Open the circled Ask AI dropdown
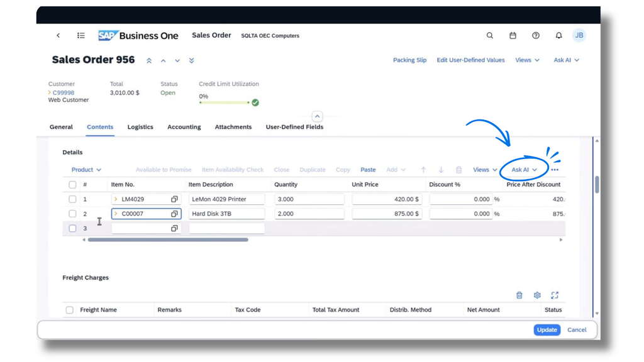This screenshot has width=644, height=362. tap(524, 170)
